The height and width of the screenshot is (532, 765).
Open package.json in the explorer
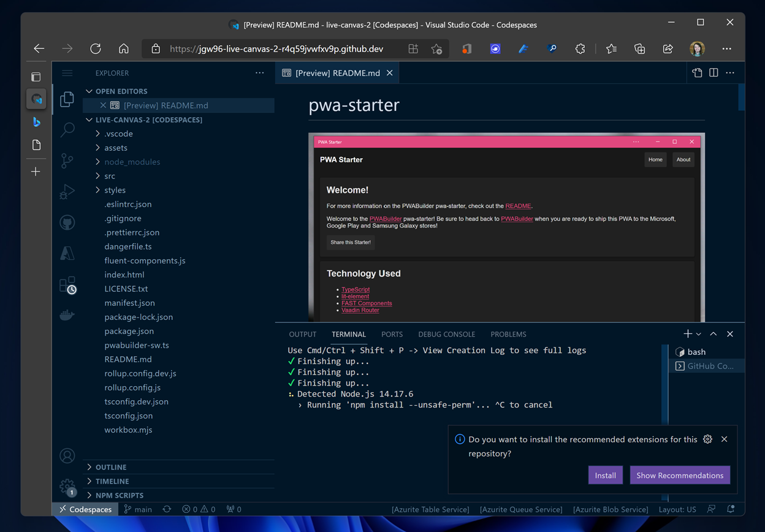coord(129,331)
